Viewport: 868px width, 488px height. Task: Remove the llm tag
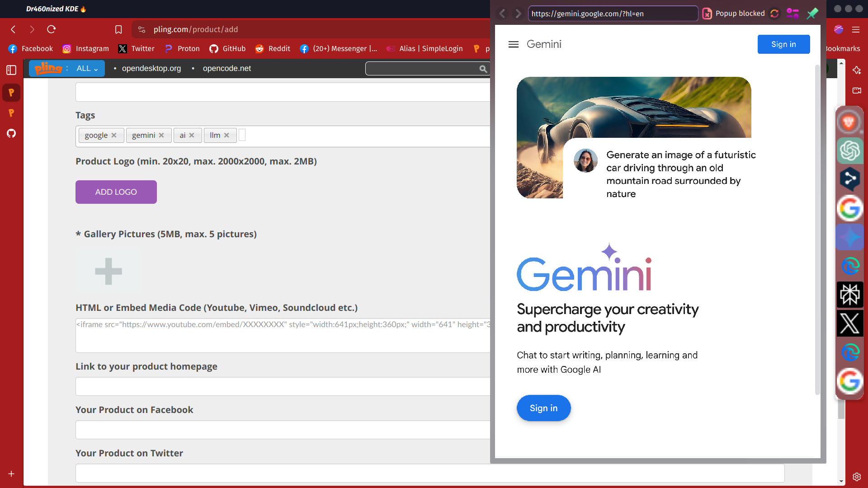coord(226,135)
